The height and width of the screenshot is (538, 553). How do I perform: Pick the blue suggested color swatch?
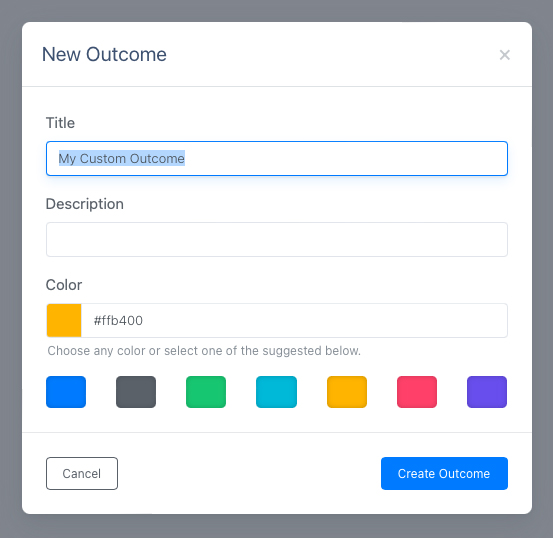tap(66, 392)
